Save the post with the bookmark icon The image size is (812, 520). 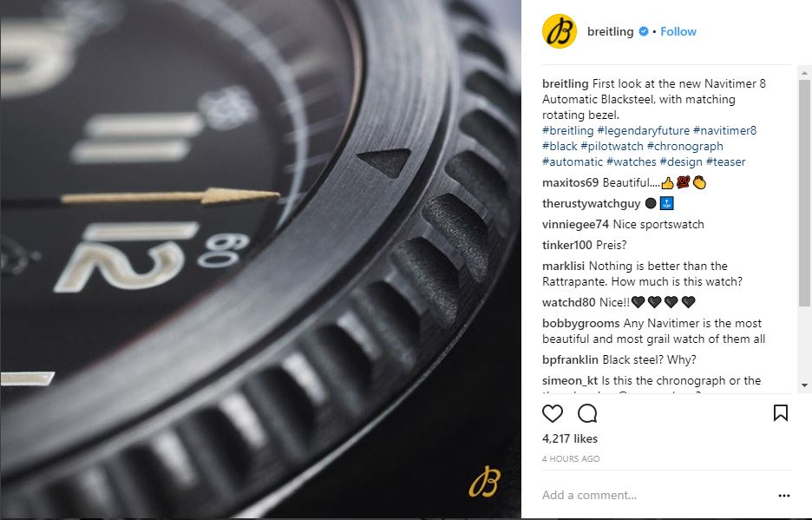pyautogui.click(x=781, y=413)
